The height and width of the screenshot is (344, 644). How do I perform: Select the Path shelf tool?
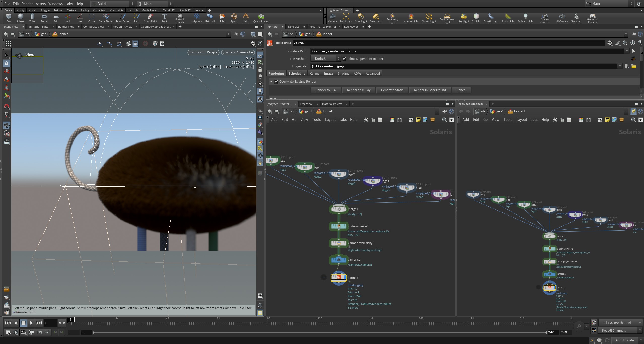(x=136, y=18)
